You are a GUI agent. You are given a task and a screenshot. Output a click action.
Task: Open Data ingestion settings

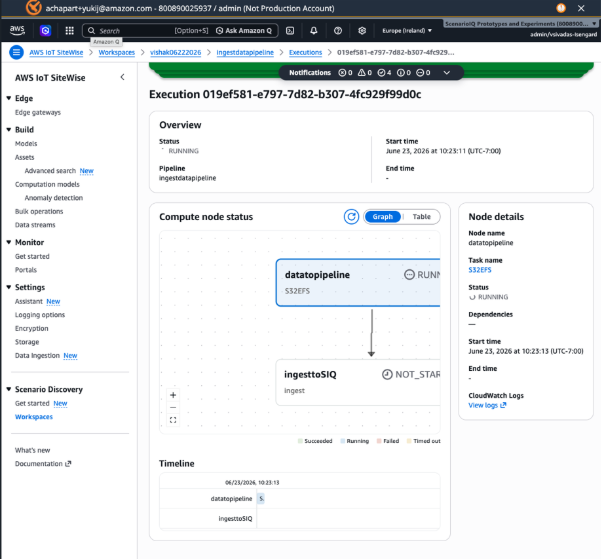[37, 355]
